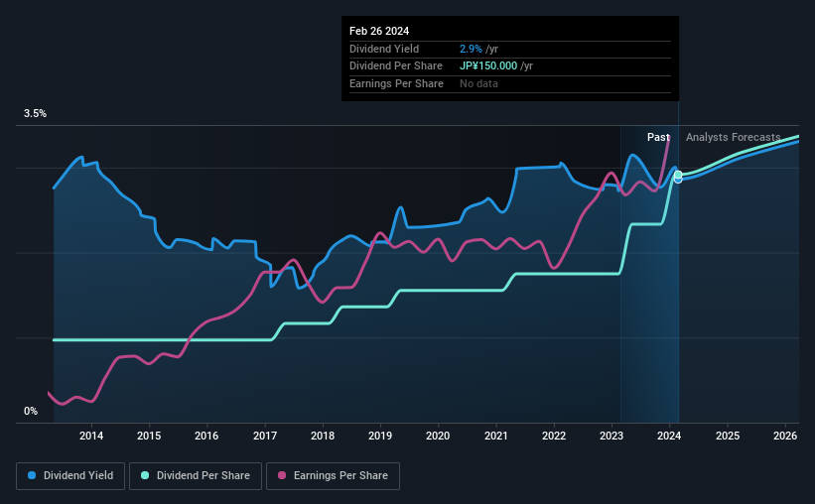The width and height of the screenshot is (815, 504).
Task: Click the JP¥150.000 value in tooltip
Action: (x=488, y=66)
